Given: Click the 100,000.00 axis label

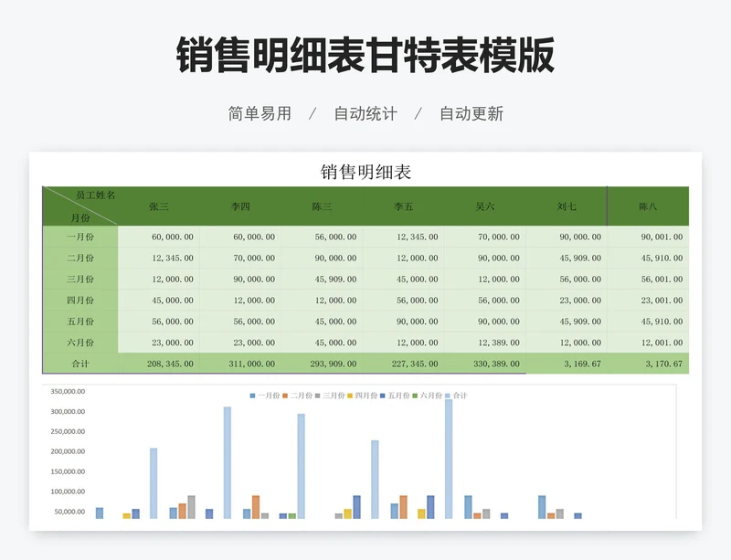Looking at the screenshot, I should tap(68, 491).
